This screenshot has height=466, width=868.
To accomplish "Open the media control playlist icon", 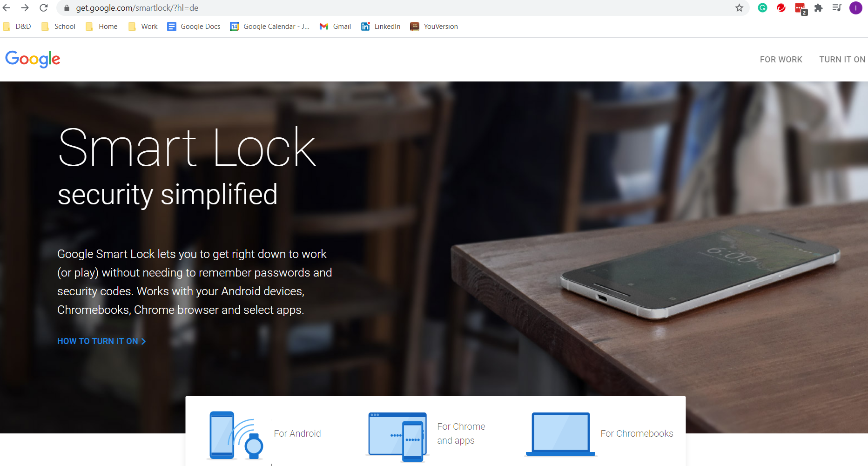I will [x=837, y=8].
